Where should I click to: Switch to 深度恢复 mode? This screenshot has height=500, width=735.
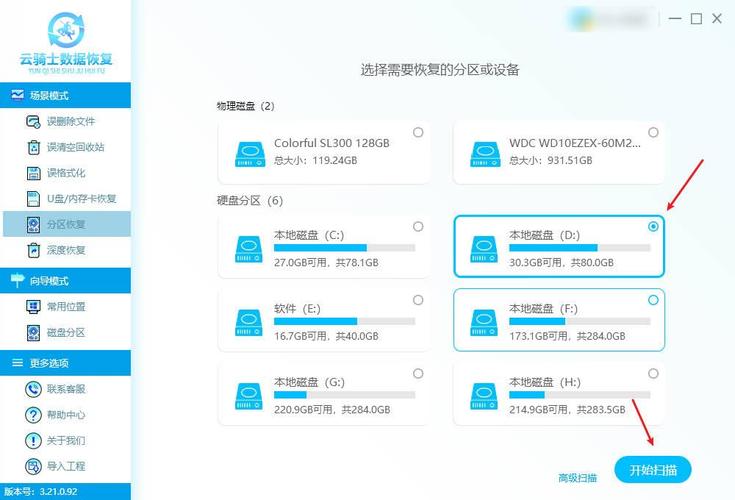click(x=67, y=250)
